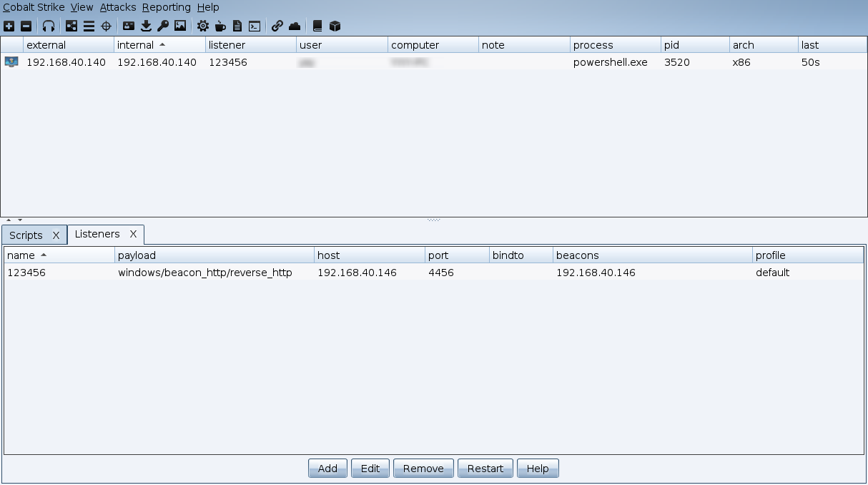Click the cloud Manage web server icon
The image size is (868, 485).
295,26
